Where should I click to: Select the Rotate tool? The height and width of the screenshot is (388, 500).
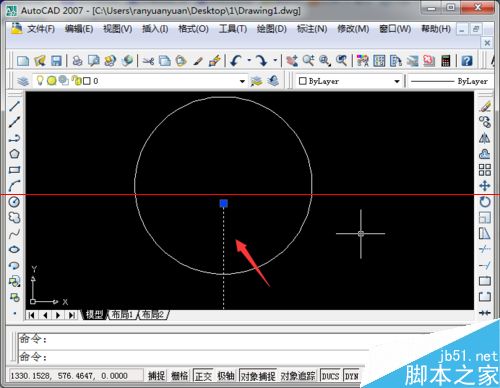485,202
